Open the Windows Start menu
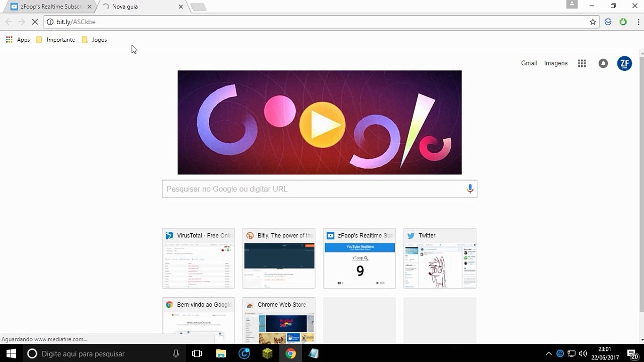 point(11,353)
